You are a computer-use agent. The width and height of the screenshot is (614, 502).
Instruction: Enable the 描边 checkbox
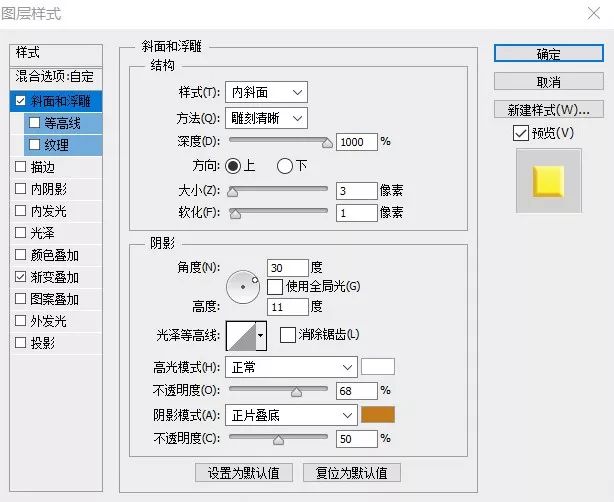tap(21, 167)
